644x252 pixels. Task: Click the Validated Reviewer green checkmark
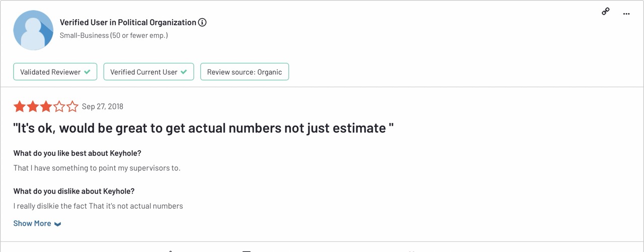(x=88, y=72)
